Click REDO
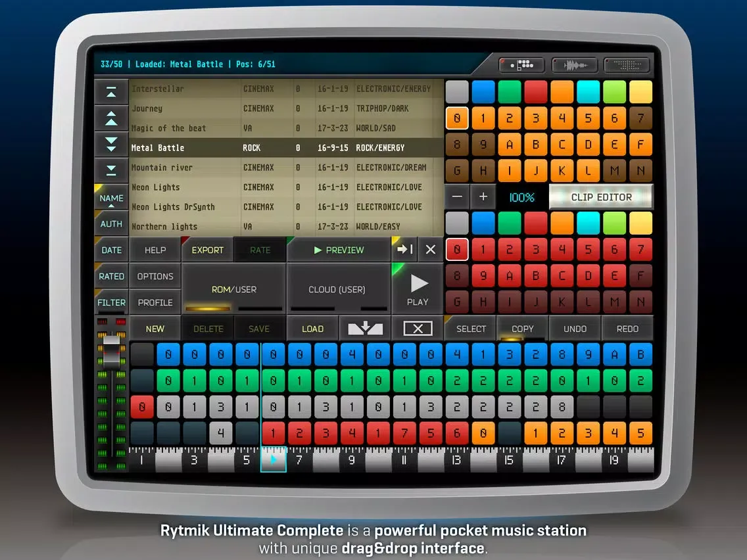The width and height of the screenshot is (747, 560). pos(627,329)
